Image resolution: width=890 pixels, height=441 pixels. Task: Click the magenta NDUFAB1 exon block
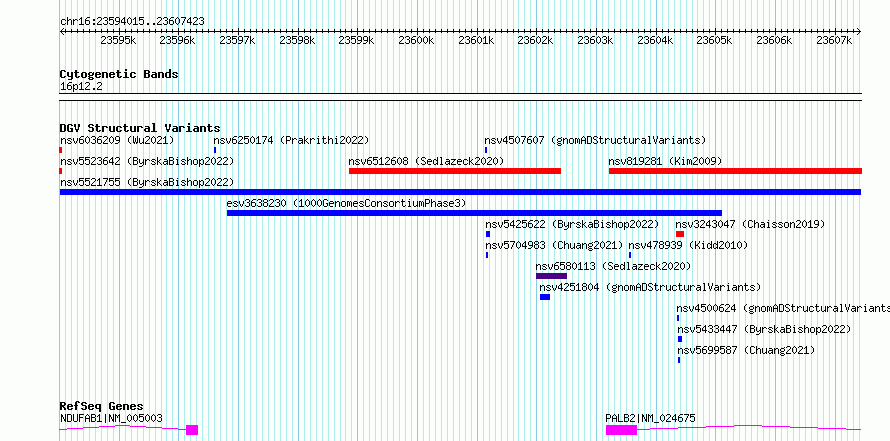(x=192, y=430)
